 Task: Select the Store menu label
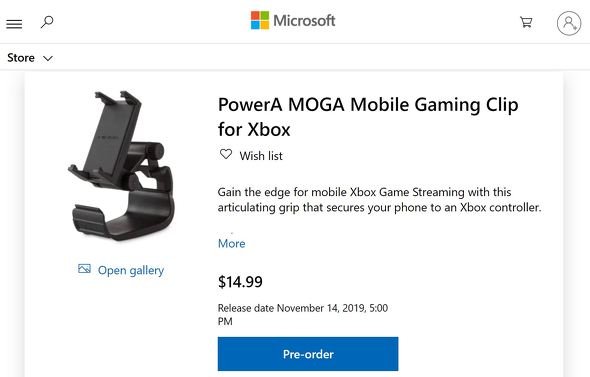tap(21, 58)
